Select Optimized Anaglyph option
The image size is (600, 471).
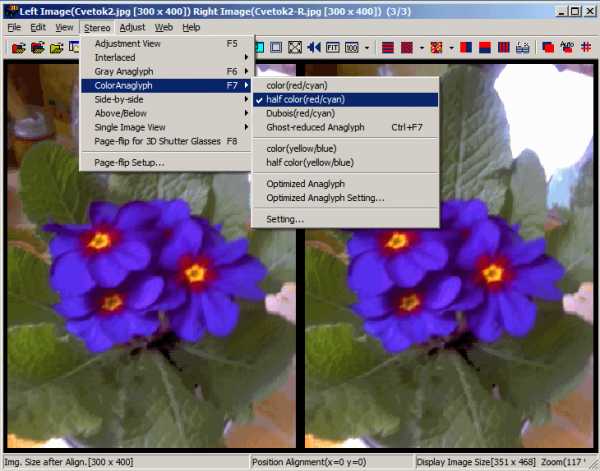tap(345, 184)
